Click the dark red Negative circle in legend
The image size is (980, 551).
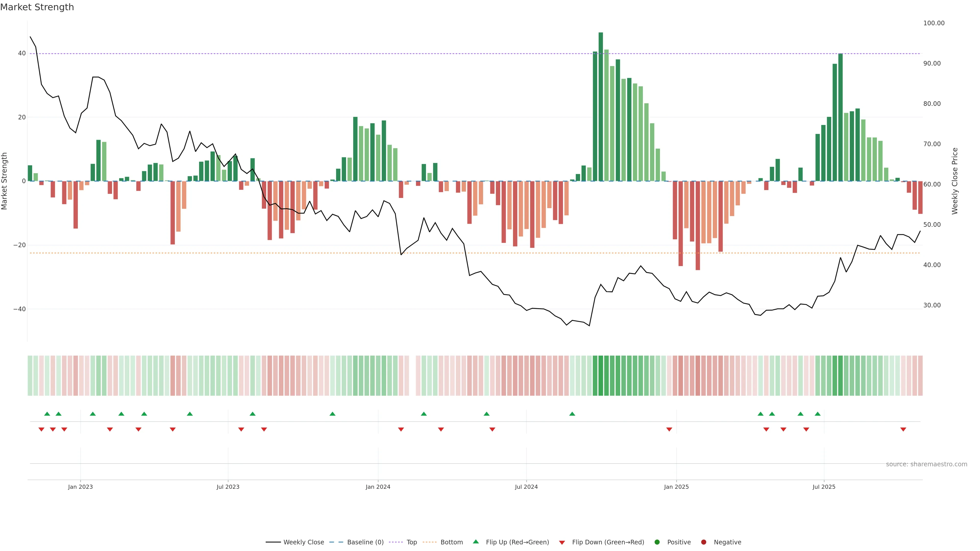703,542
